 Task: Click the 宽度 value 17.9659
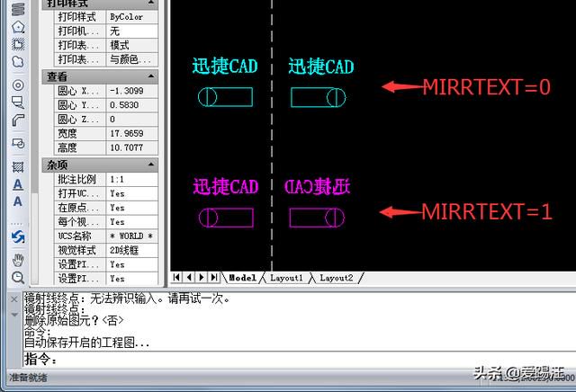pos(132,133)
